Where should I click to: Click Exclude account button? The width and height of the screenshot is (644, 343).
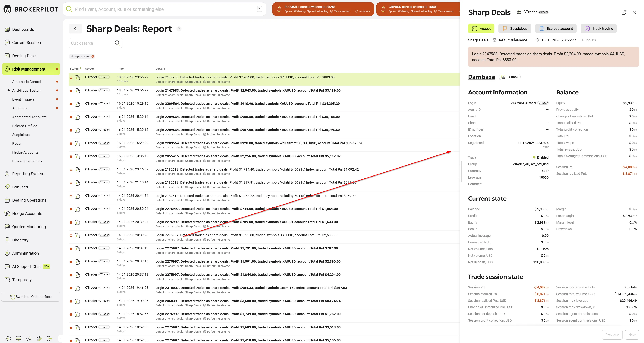click(x=556, y=29)
